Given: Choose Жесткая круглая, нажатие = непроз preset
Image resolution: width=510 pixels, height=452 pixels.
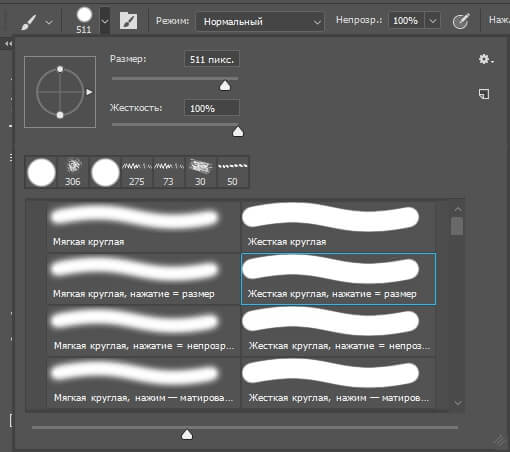Looking at the screenshot, I should point(338,331).
